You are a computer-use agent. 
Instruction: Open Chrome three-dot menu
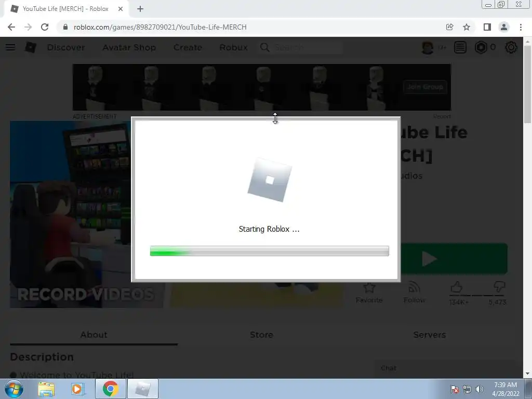[521, 27]
